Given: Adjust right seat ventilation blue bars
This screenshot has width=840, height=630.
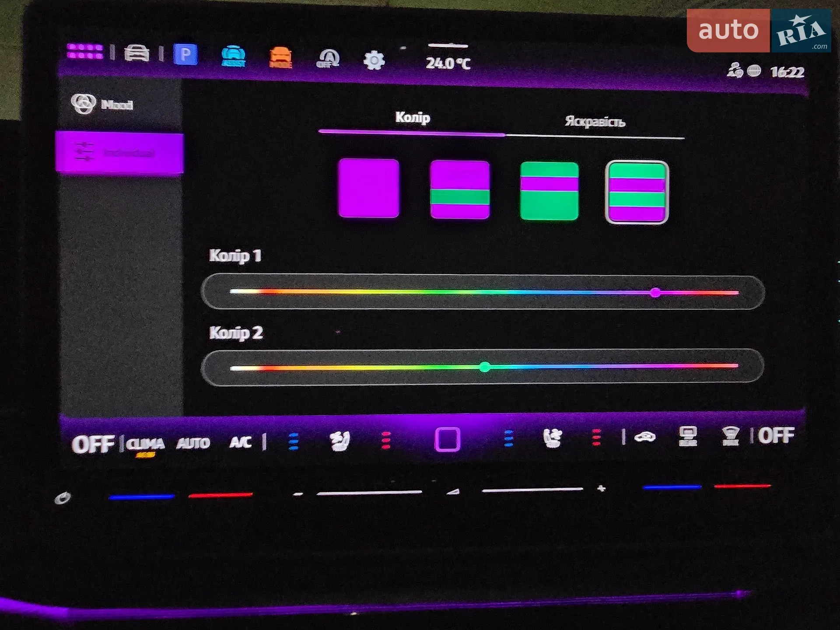Looking at the screenshot, I should tap(508, 438).
